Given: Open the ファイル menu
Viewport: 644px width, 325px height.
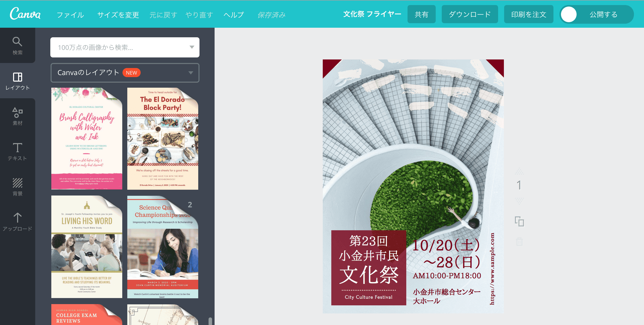Looking at the screenshot, I should (x=70, y=15).
